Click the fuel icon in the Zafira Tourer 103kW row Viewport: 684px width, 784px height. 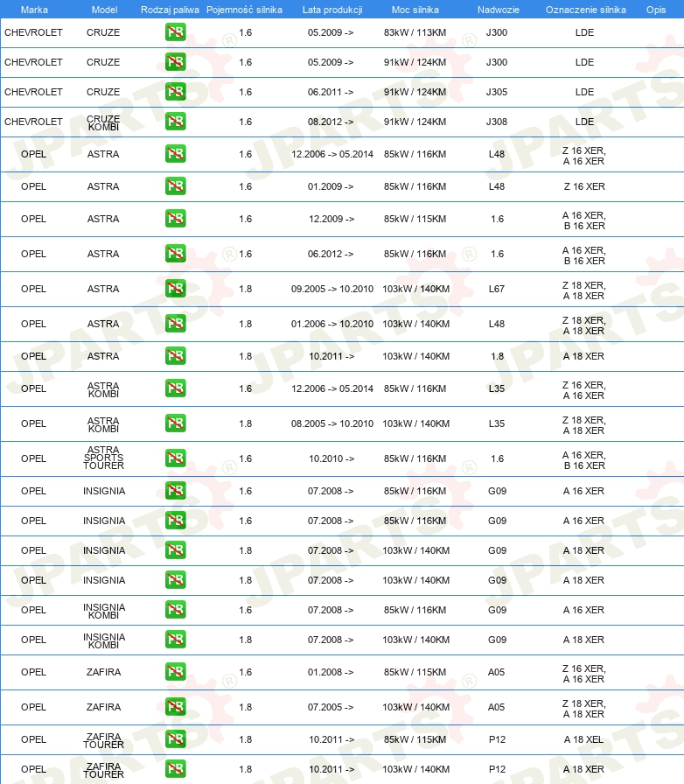176,769
